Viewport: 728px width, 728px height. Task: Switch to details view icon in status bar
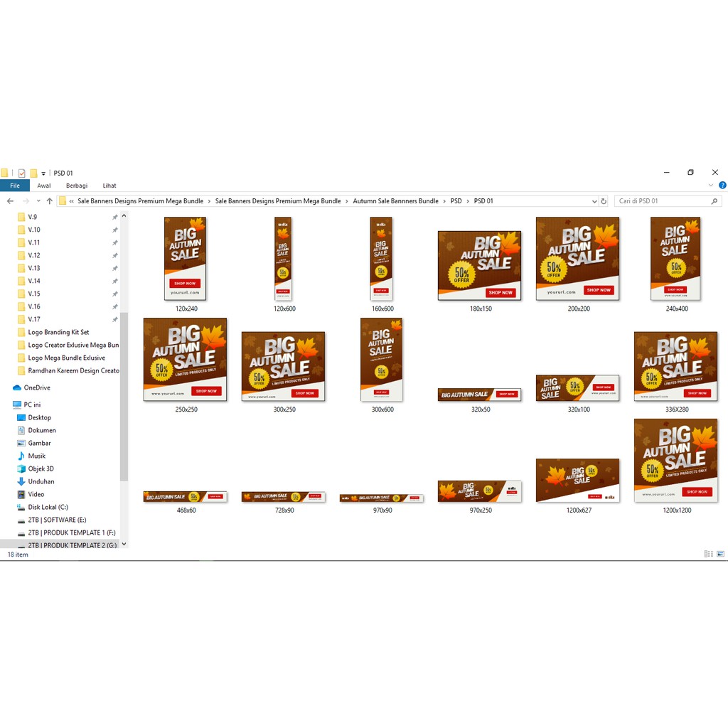tap(709, 554)
